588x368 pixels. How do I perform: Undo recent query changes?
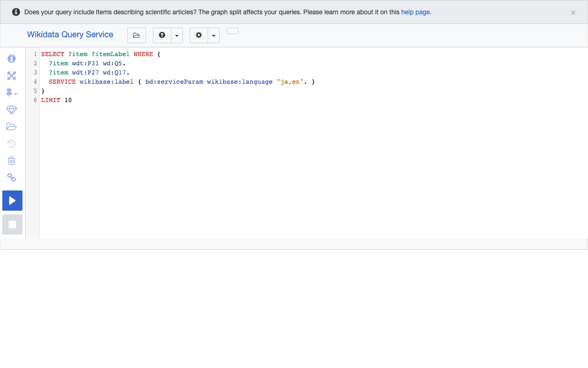coord(11,143)
